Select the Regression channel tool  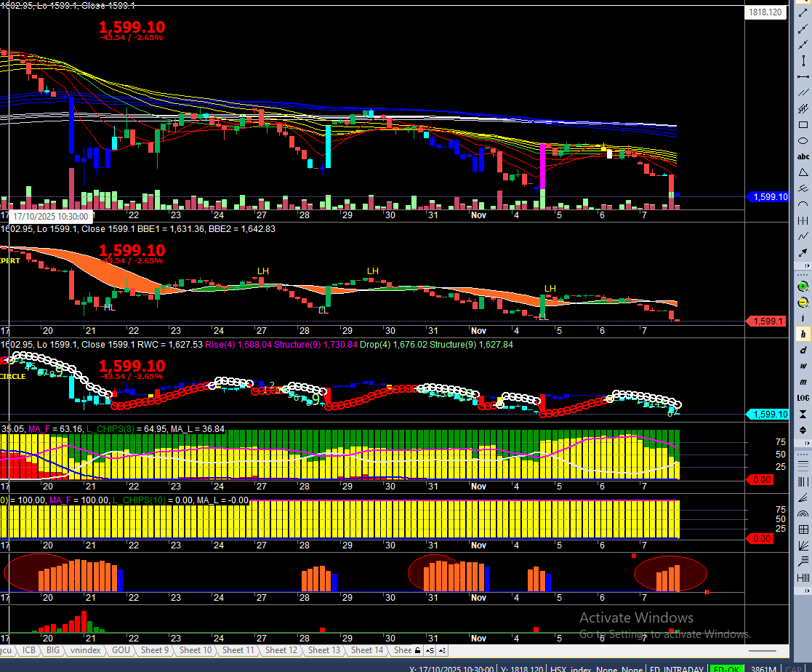[x=803, y=108]
